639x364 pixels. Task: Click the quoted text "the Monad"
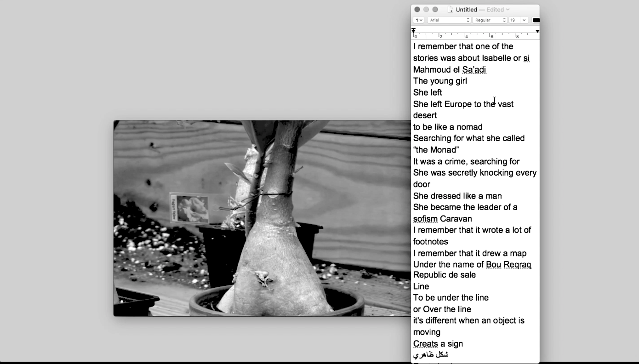[436, 150]
